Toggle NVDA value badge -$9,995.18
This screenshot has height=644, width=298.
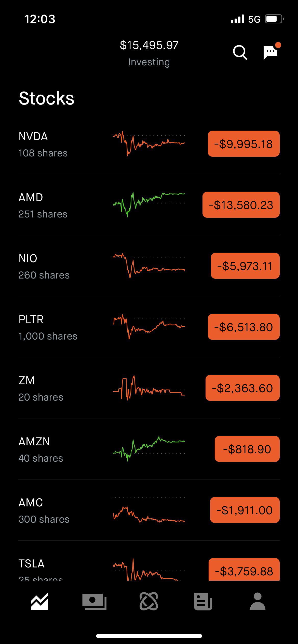point(243,144)
